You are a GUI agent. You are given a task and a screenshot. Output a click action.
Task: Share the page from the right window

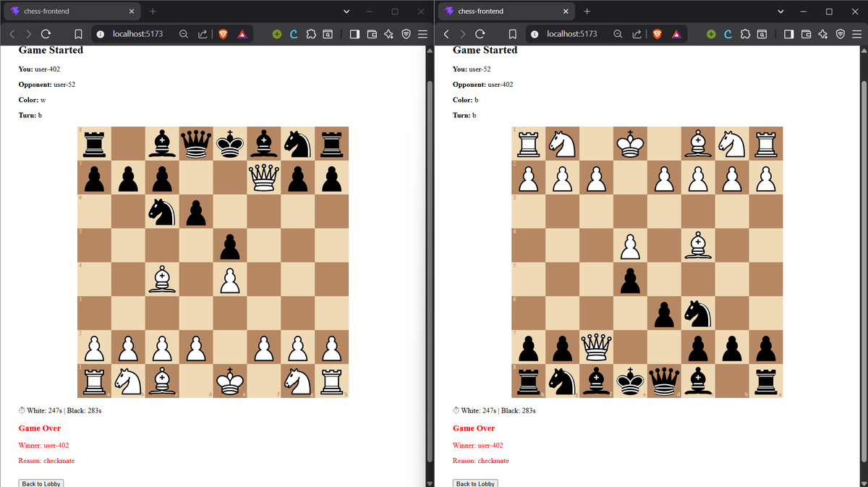tap(637, 34)
